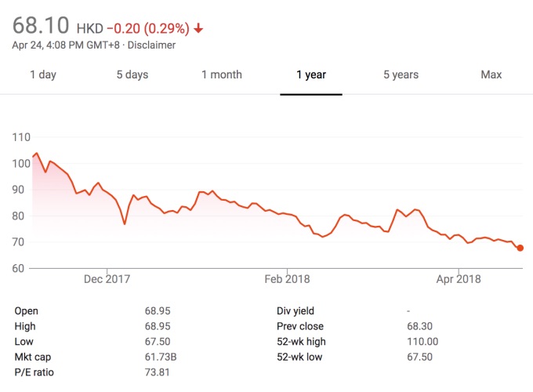The width and height of the screenshot is (533, 392).
Task: Switch to the Max range tab
Action: pyautogui.click(x=491, y=75)
